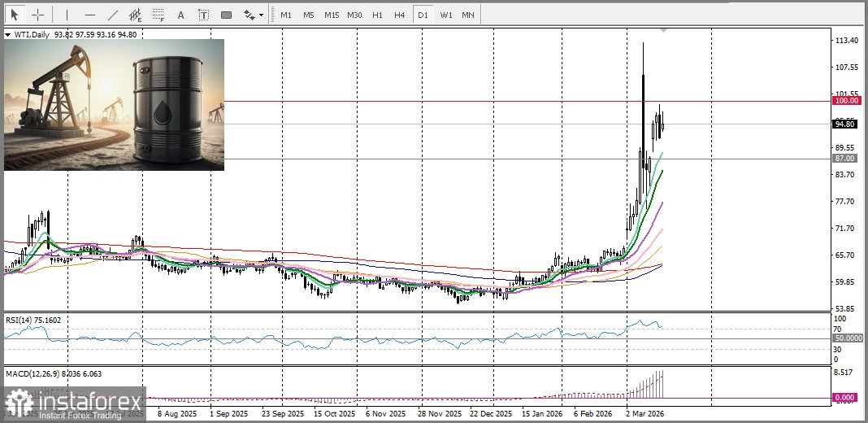Draw a vertical line on chart
The height and width of the screenshot is (423, 868).
click(x=67, y=15)
